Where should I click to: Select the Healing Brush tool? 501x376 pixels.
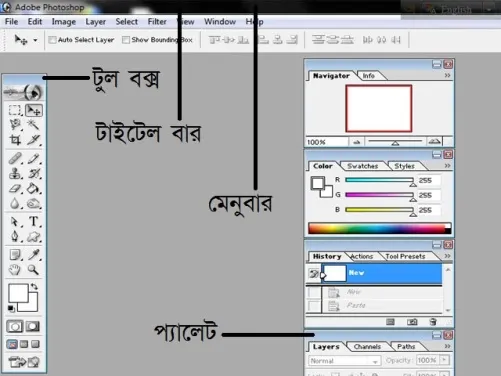click(x=15, y=159)
